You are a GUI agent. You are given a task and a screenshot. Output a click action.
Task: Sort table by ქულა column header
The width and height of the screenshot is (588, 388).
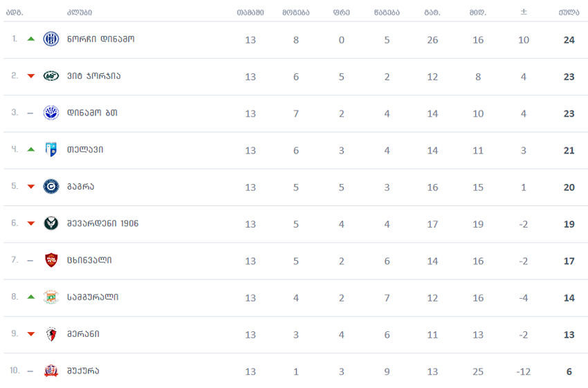coord(569,12)
